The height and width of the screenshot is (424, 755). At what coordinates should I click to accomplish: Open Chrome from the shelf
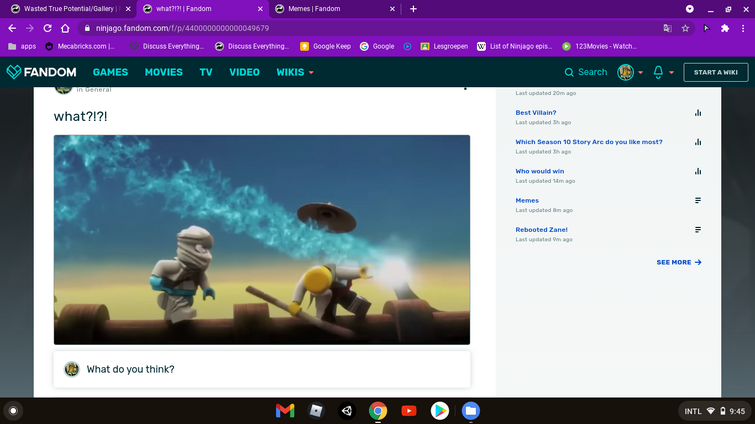[378, 411]
